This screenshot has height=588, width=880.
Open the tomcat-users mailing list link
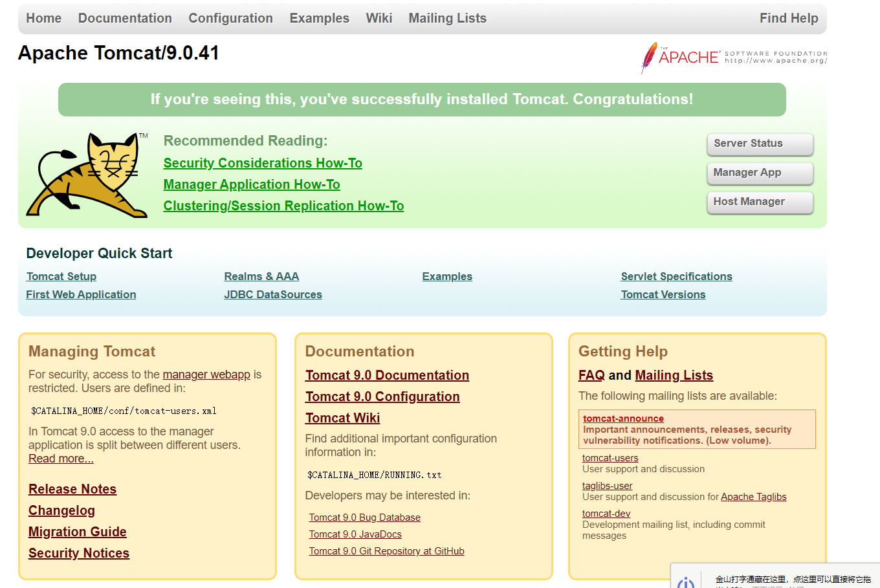[x=610, y=458]
